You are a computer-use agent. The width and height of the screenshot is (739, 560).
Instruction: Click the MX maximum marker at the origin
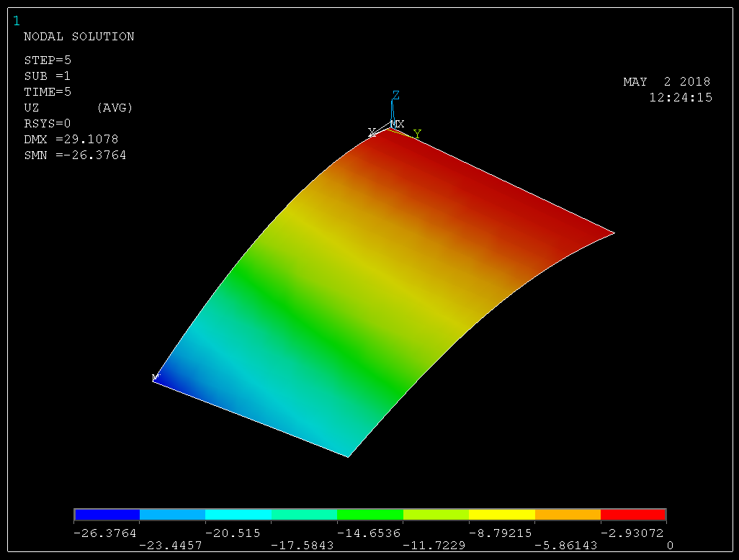click(x=398, y=124)
